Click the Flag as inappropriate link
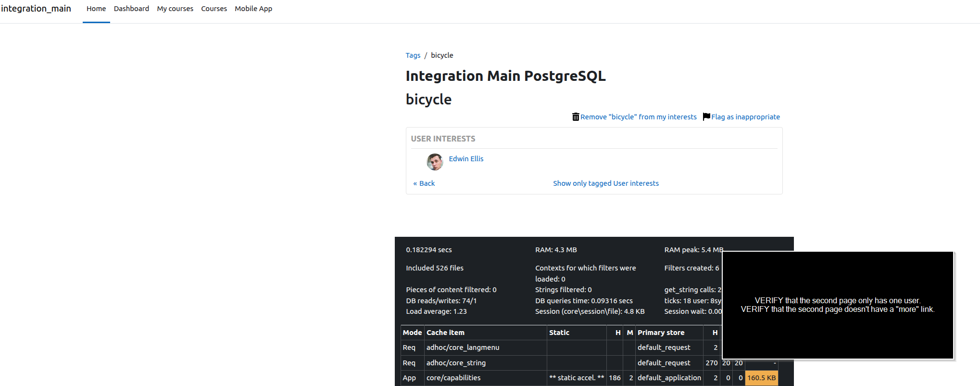The width and height of the screenshot is (980, 386). [746, 117]
